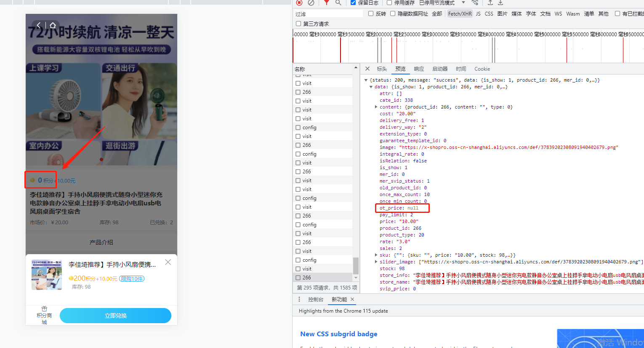This screenshot has height=348, width=644.
Task: Filter requests by 清单
Action: pyautogui.click(x=589, y=13)
